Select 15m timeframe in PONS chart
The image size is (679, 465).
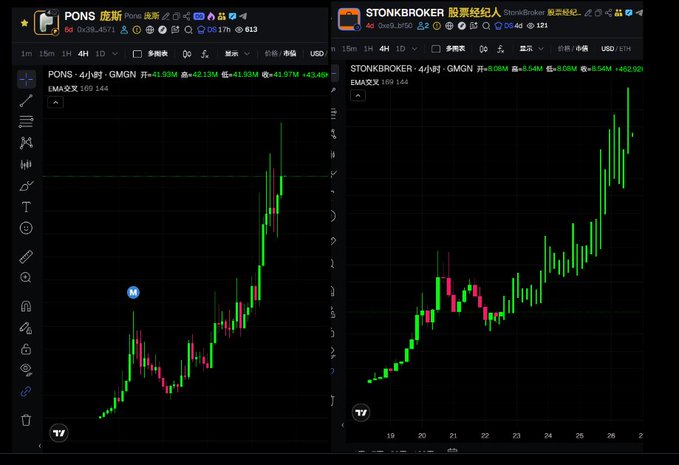point(47,54)
